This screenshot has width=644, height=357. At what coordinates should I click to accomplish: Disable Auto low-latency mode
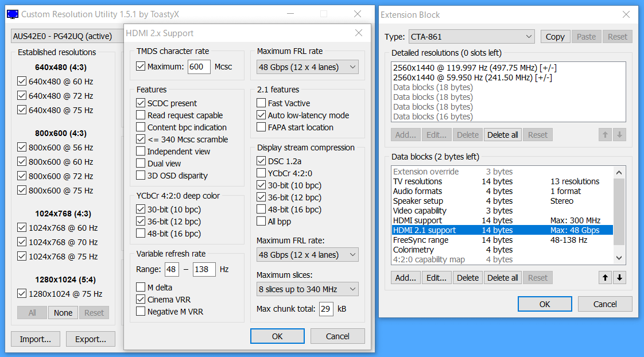(x=261, y=115)
